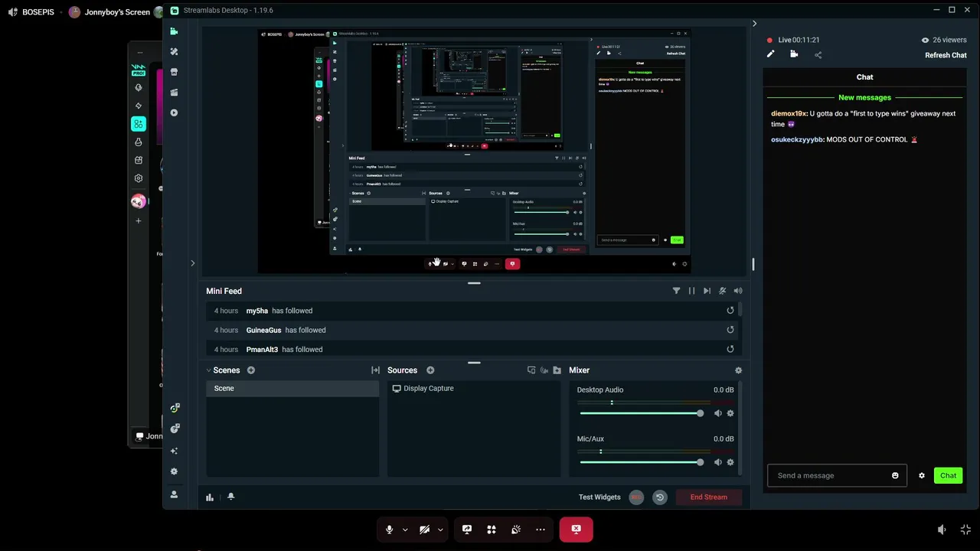
Task: Open the soundboard icon in call toolbar
Action: (516, 530)
